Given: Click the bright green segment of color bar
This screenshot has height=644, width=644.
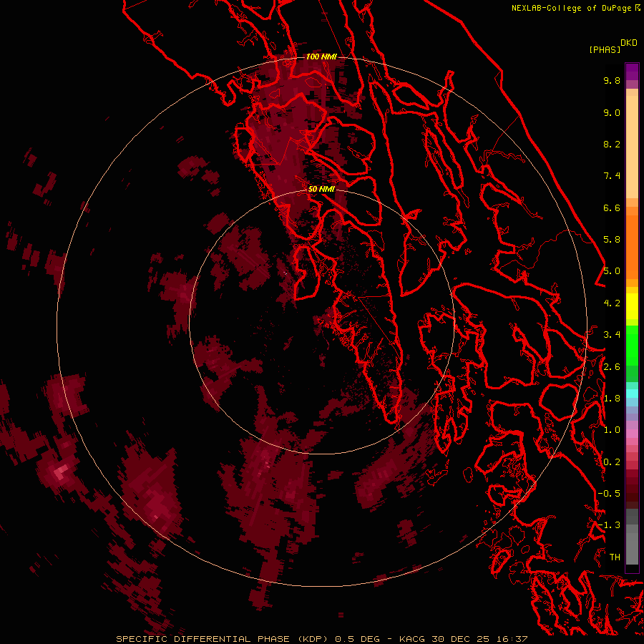Looking at the screenshot, I should (632, 345).
